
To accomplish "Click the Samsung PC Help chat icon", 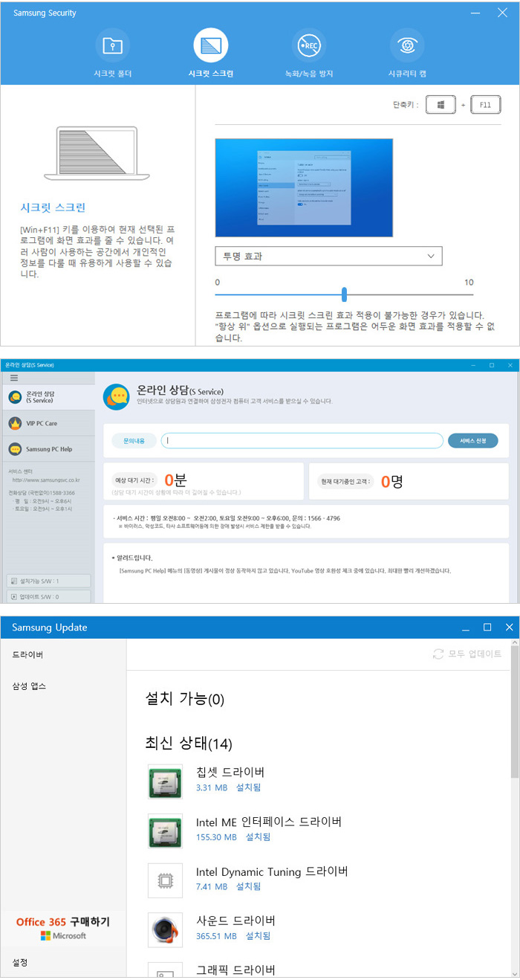I will coord(15,449).
